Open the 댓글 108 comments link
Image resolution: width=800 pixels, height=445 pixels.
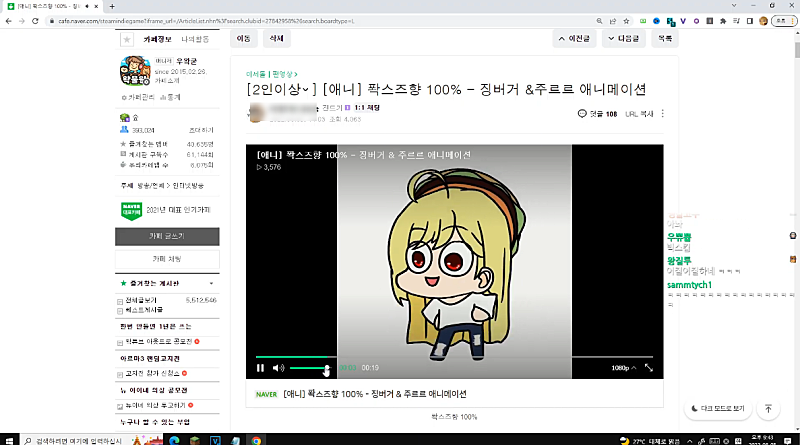[597, 114]
